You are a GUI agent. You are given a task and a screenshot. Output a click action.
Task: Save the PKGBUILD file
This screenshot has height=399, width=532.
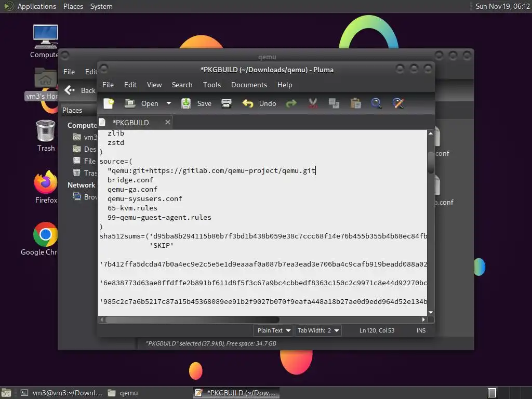tap(196, 103)
